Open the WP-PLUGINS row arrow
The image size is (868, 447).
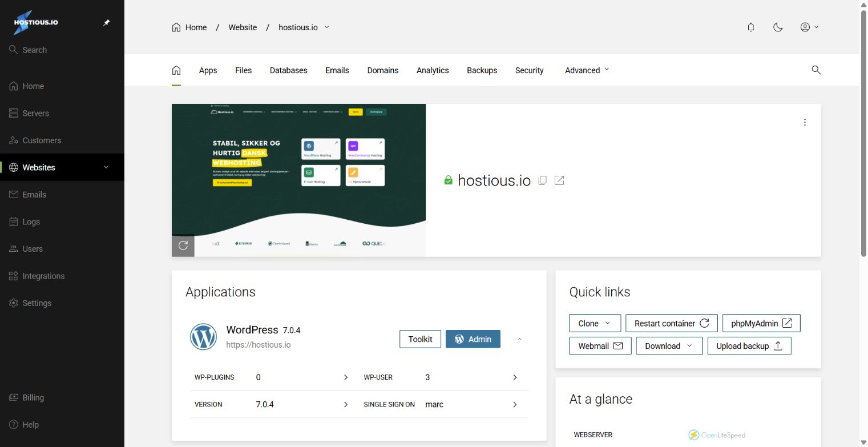(x=345, y=377)
